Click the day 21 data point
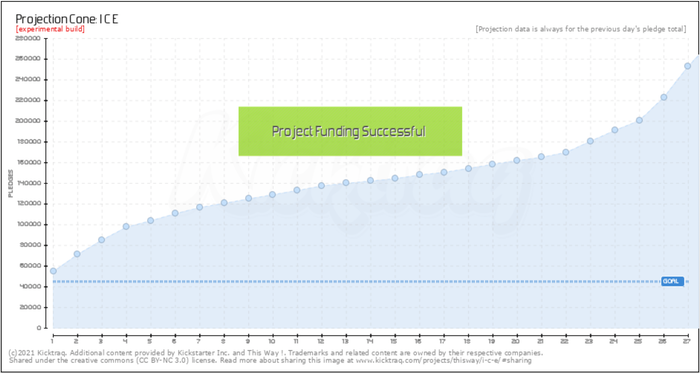The height and width of the screenshot is (373, 700). (541, 157)
